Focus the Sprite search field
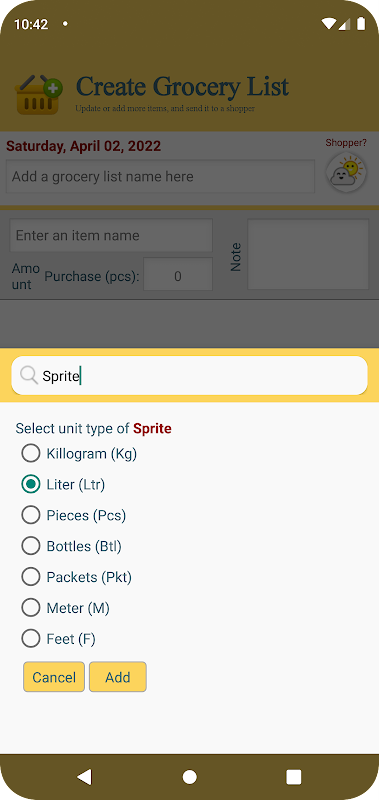The image size is (379, 800). pyautogui.click(x=189, y=376)
